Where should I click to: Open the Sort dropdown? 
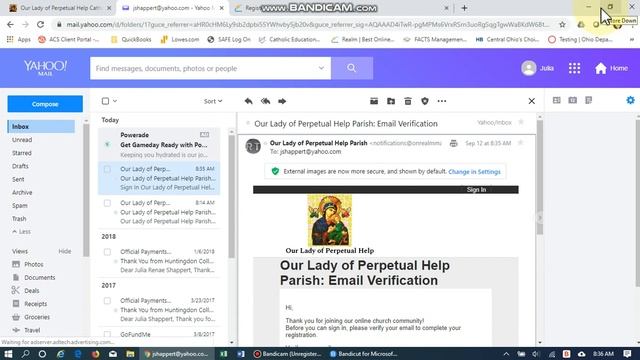click(213, 101)
